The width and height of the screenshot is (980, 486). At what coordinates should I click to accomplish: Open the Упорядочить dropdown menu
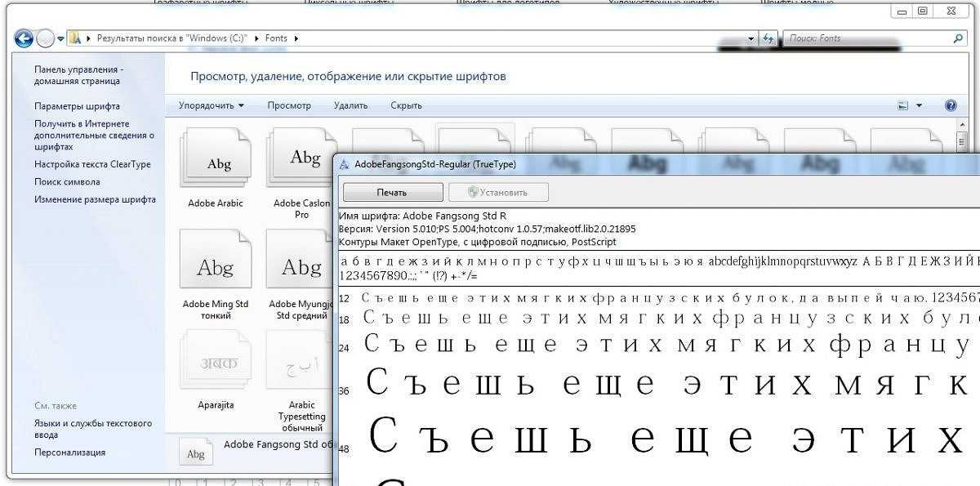(x=212, y=105)
